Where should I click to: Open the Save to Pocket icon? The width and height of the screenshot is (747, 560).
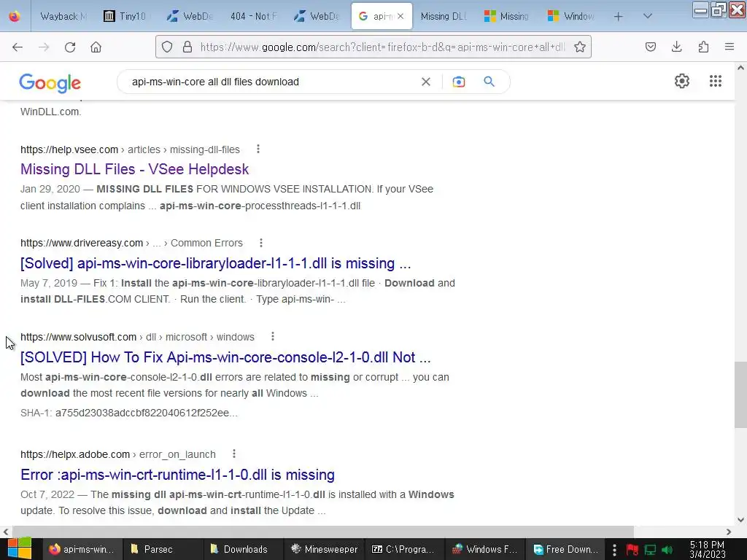click(x=651, y=47)
